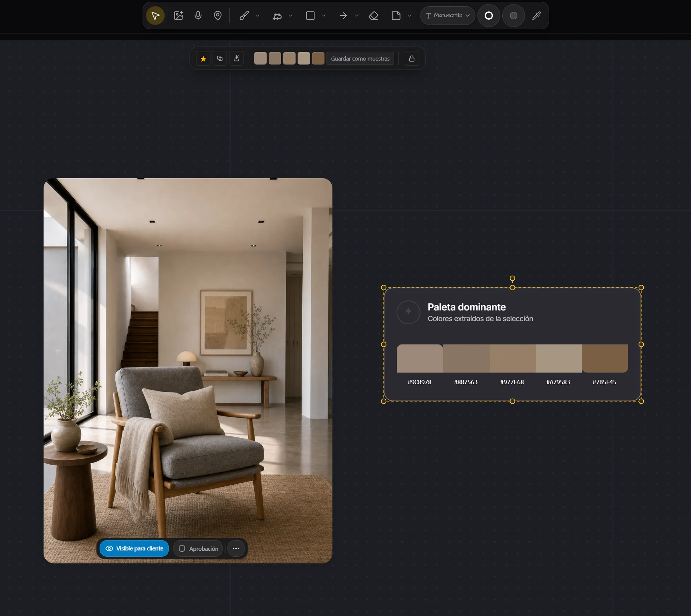Click the star favorite icon
Viewport: 691px width, 616px height.
pos(203,59)
